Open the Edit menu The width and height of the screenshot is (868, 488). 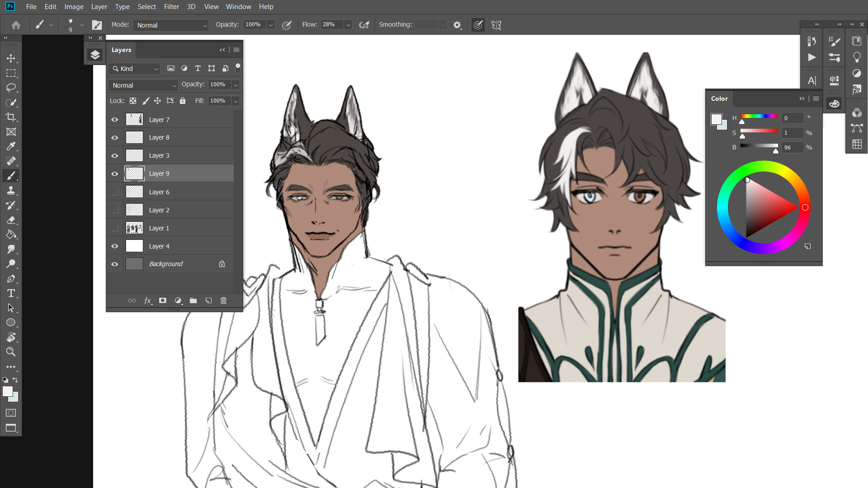tap(51, 7)
